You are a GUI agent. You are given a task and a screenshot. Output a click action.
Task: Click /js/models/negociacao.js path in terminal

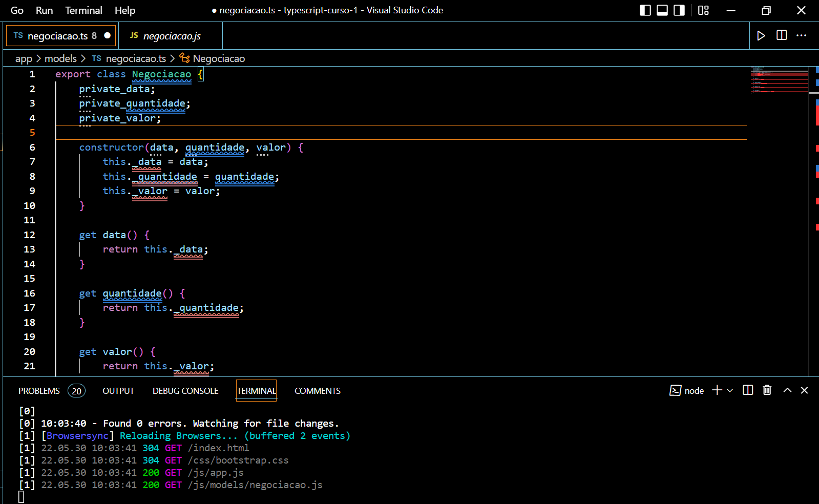255,485
